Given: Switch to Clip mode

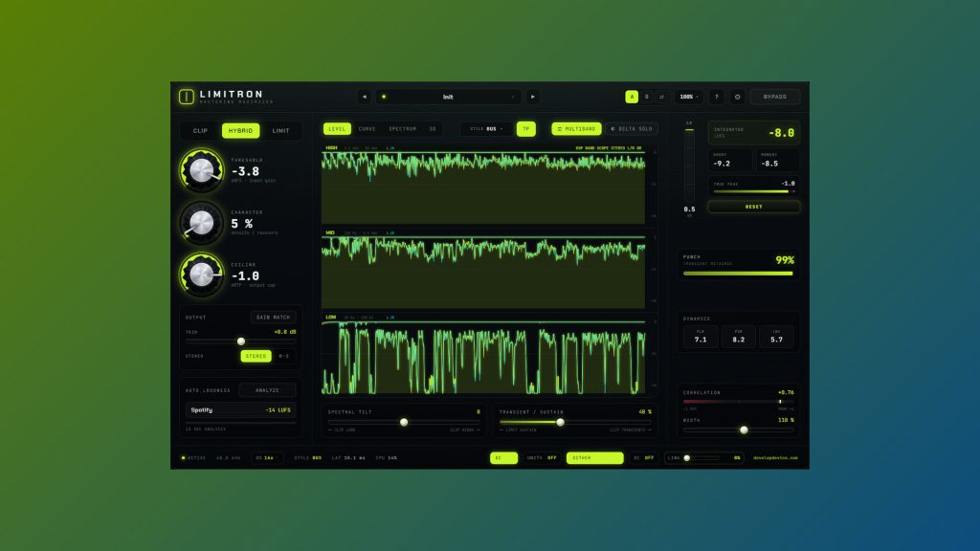Looking at the screenshot, I should click(201, 130).
